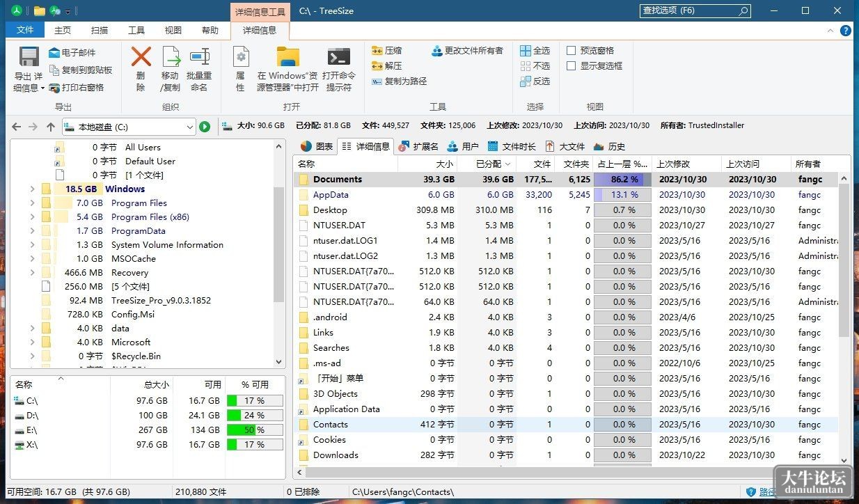Click 反选 invert selection icon
This screenshot has height=504, width=859.
pos(526,81)
